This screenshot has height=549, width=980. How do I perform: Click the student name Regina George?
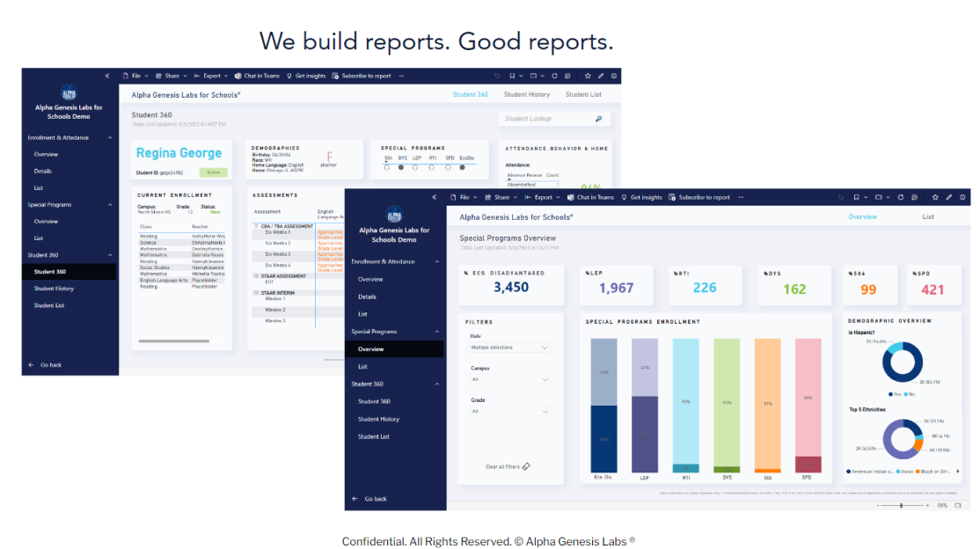pos(179,153)
